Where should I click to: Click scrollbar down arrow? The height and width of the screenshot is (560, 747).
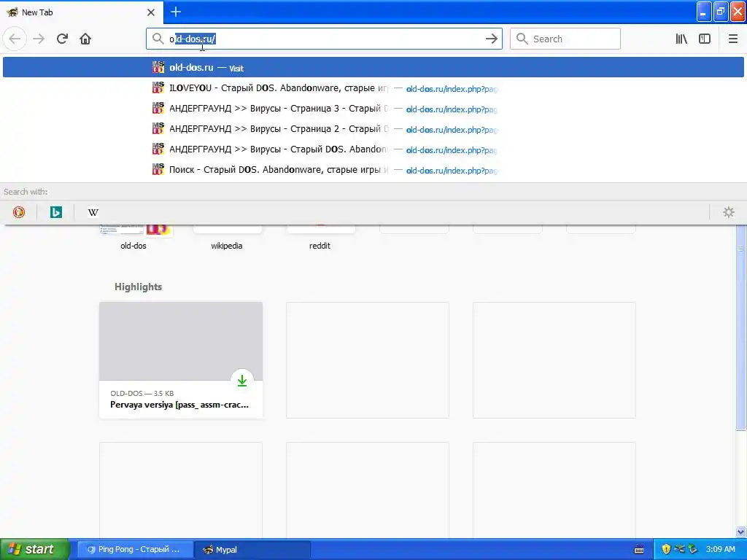(x=740, y=532)
